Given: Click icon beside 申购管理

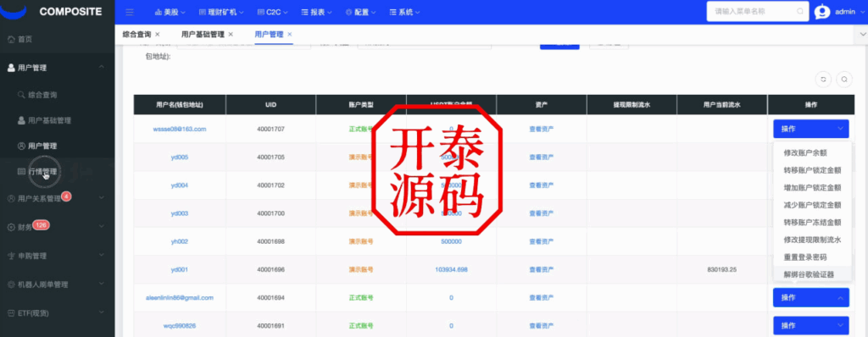Looking at the screenshot, I should coord(11,256).
